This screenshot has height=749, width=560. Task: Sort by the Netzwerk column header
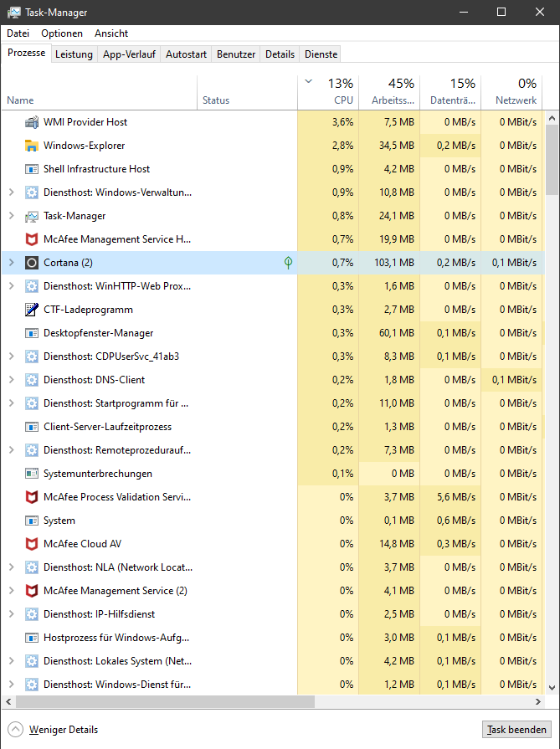click(511, 92)
